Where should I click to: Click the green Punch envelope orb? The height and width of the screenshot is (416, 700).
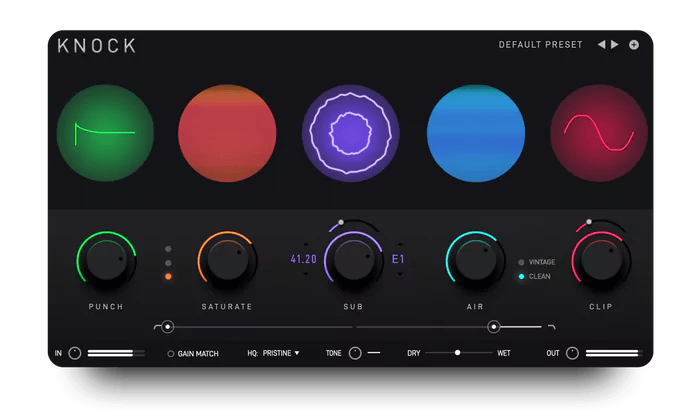click(x=105, y=133)
